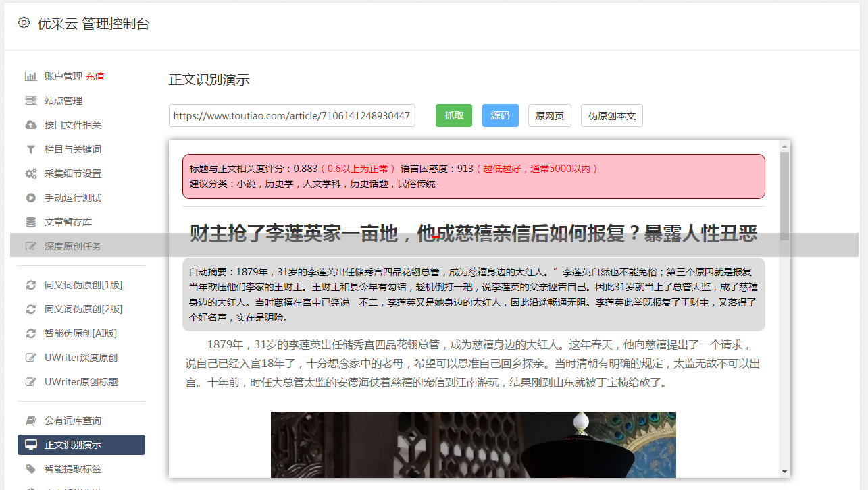Click the 伪原创本文 button
This screenshot has height=490, width=868.
[612, 115]
